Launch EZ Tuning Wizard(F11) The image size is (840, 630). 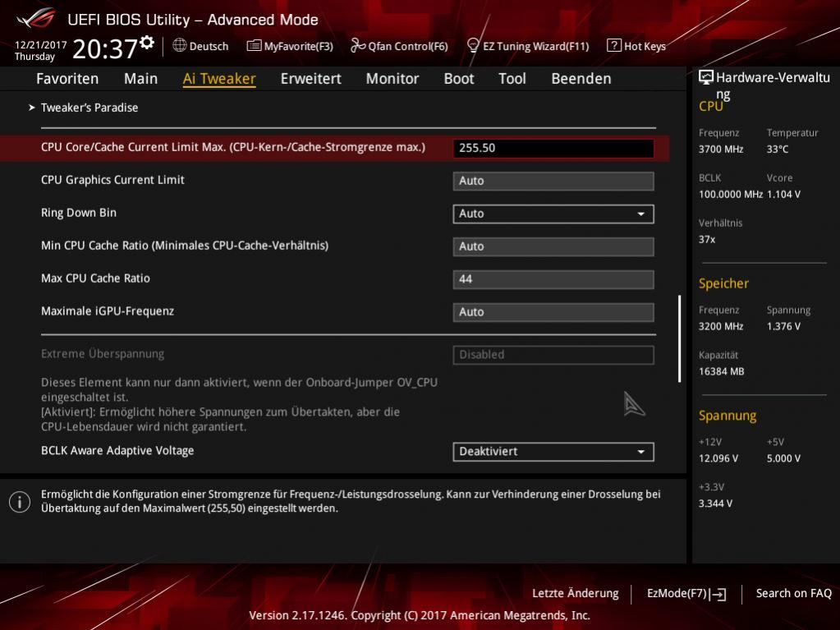point(528,46)
